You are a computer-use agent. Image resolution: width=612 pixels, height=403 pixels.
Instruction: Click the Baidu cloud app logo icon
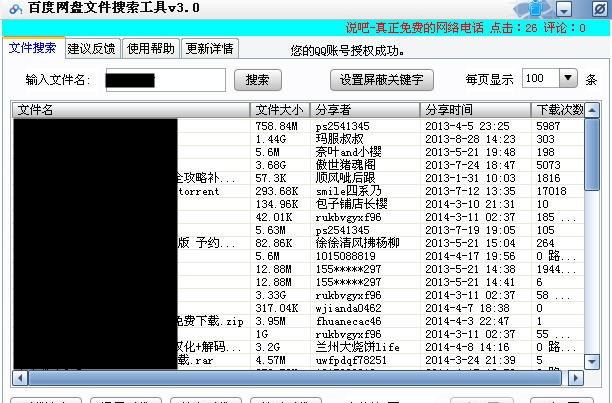[16, 8]
